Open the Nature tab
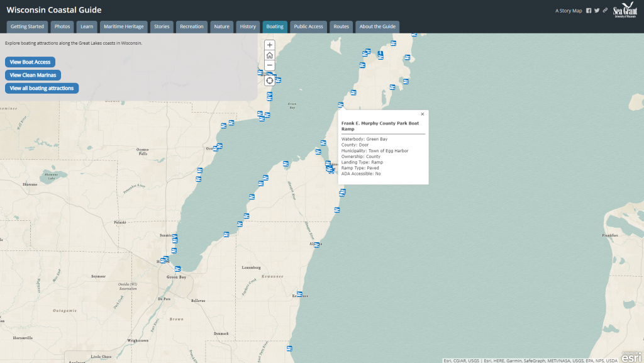644x363 pixels. [x=222, y=26]
